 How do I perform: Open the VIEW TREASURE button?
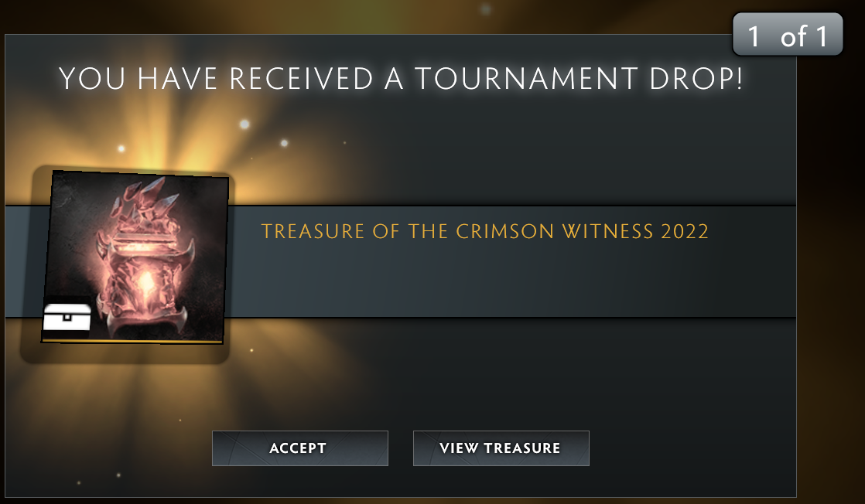501,448
